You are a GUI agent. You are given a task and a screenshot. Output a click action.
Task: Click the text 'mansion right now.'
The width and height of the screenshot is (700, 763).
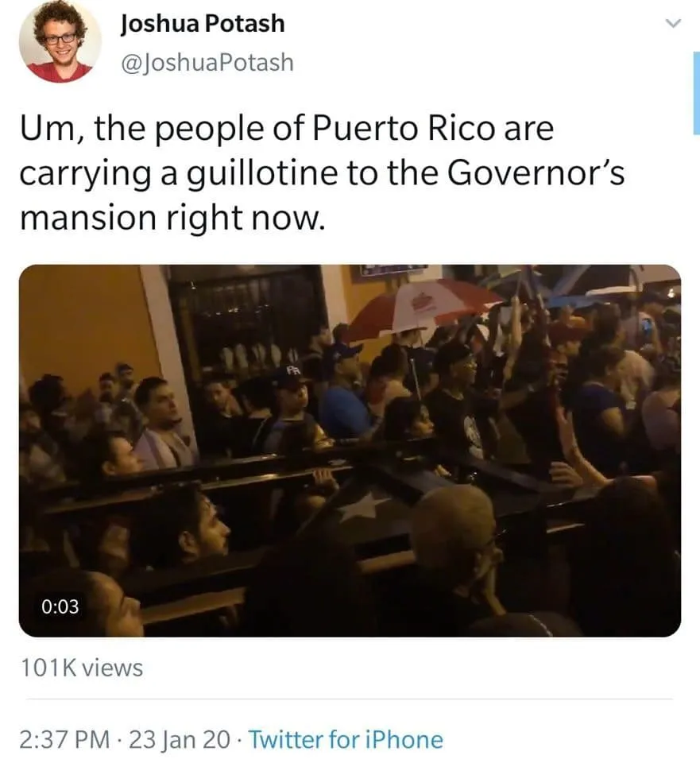coord(172,218)
